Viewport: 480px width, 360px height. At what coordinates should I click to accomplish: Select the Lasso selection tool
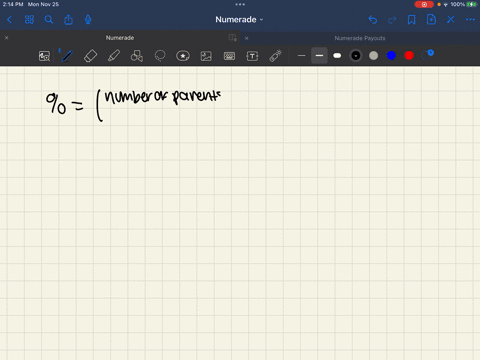tap(160, 56)
